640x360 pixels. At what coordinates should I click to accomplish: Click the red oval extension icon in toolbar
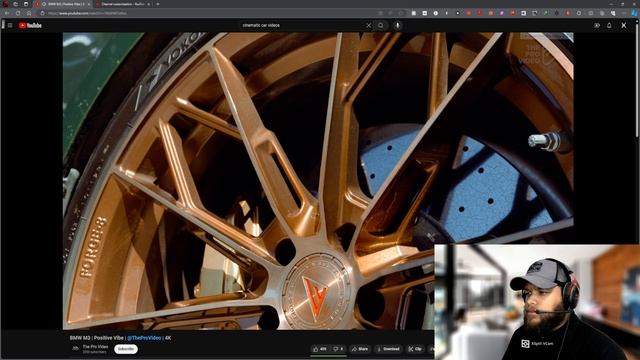469,13
